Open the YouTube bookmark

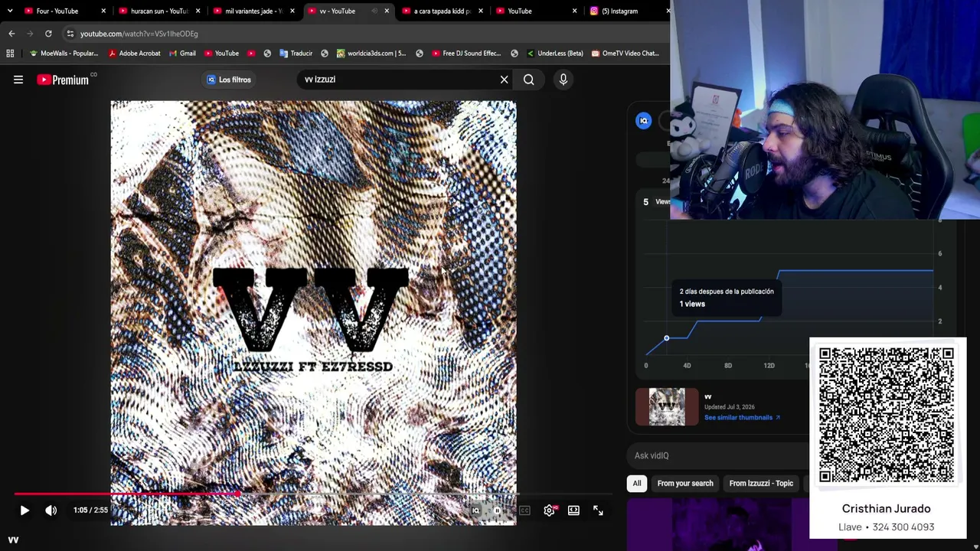click(221, 54)
